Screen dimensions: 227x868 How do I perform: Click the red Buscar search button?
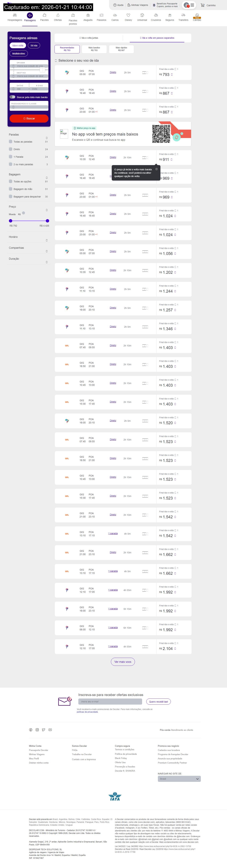(29, 119)
